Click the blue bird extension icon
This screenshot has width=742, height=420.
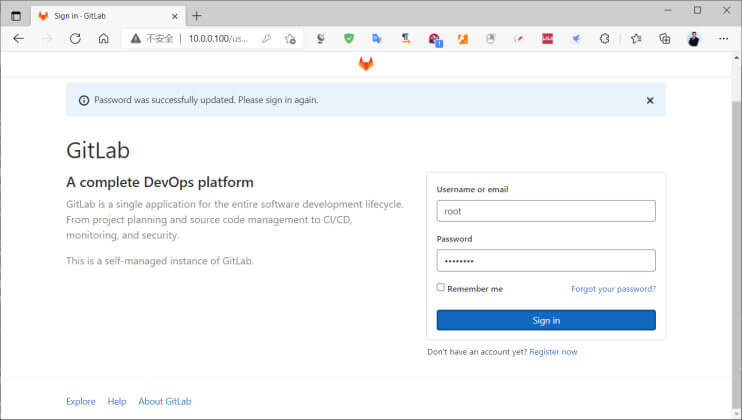click(576, 39)
